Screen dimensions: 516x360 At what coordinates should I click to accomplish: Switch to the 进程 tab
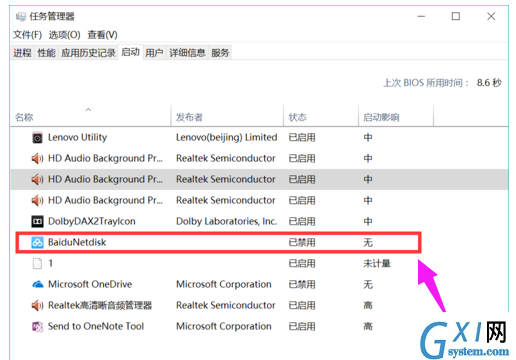(22, 53)
